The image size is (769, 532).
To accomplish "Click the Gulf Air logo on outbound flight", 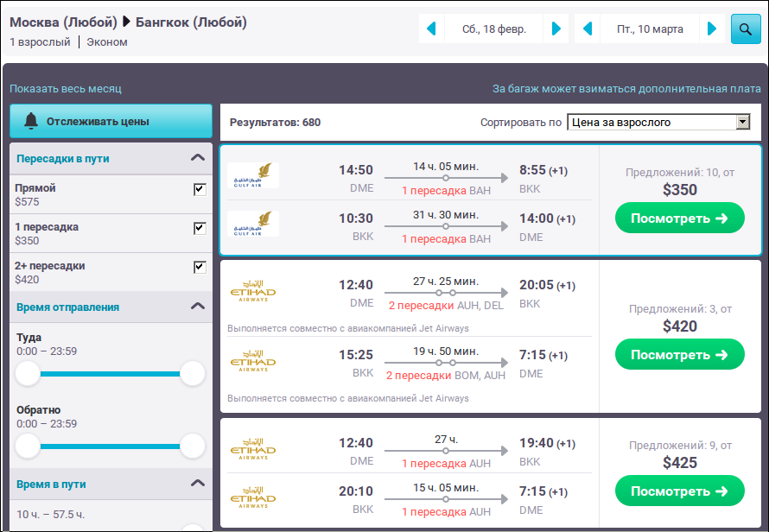I will 253,175.
